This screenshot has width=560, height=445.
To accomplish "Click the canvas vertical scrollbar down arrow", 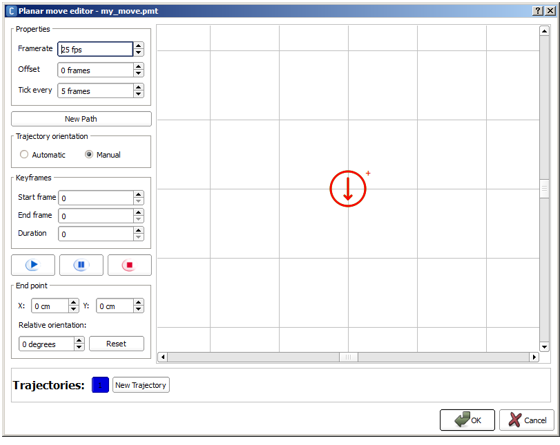I will 544,346.
